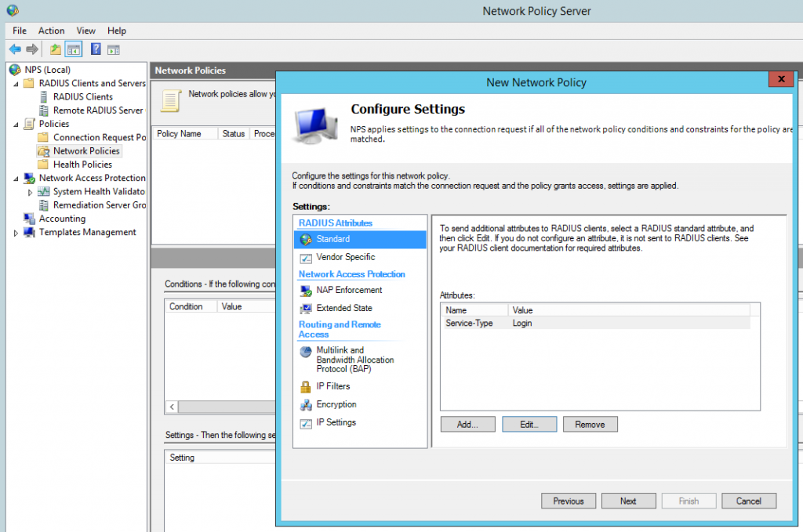Click the Add button under Attributes
Viewport: 803px width, 532px height.
(467, 424)
